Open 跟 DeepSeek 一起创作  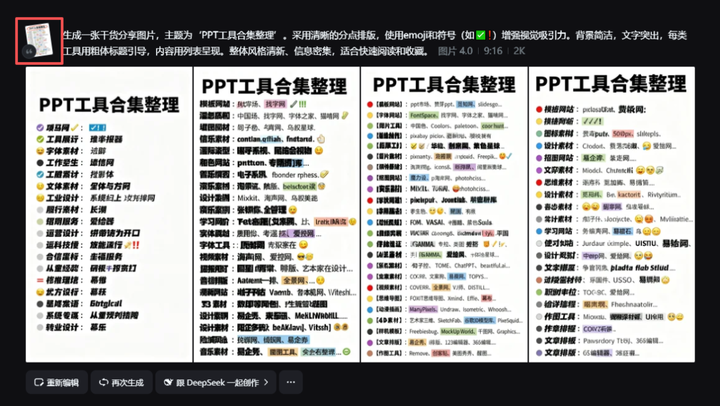[x=216, y=382]
